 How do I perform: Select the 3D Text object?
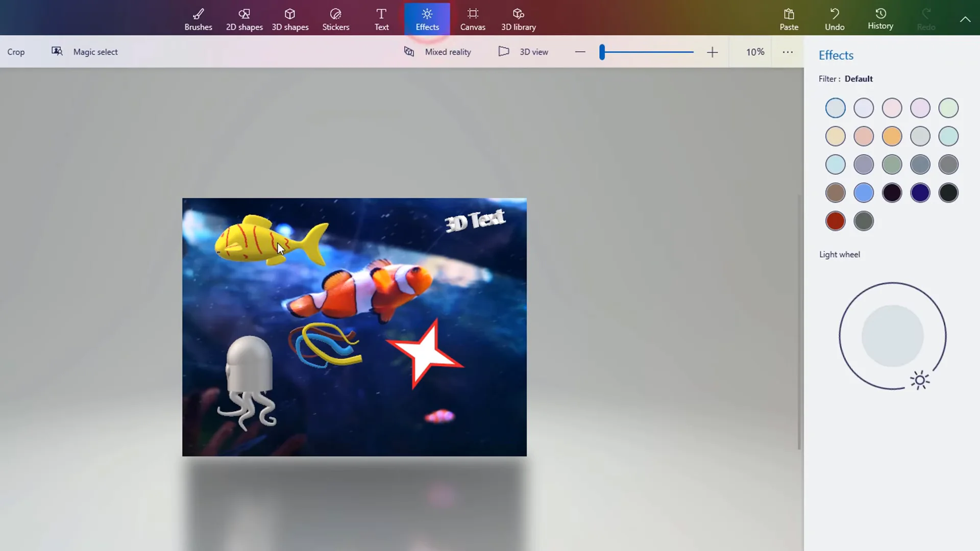pos(475,220)
